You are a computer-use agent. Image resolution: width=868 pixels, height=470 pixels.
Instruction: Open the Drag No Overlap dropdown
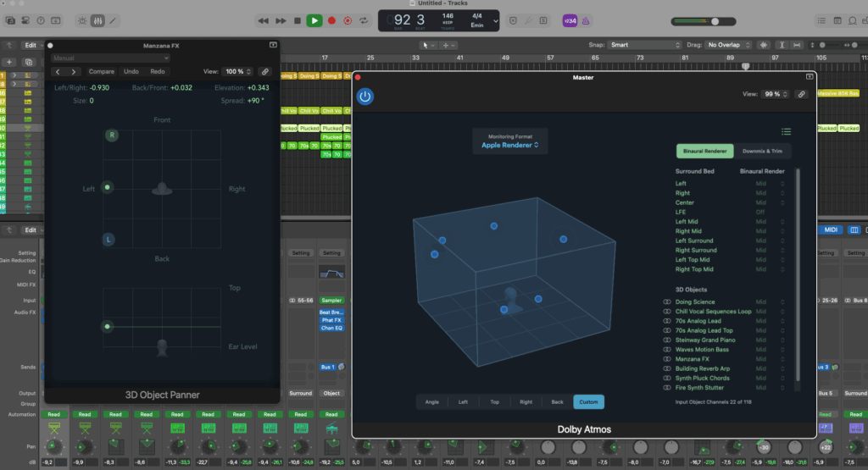tap(728, 44)
